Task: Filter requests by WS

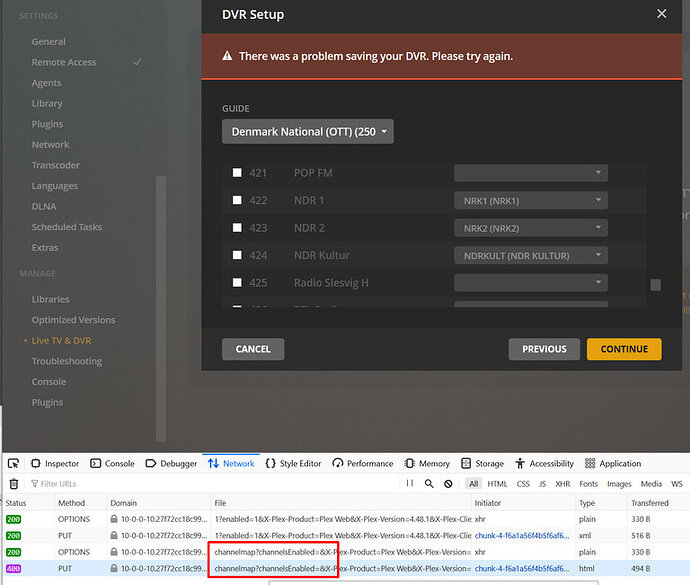Action: (x=677, y=484)
